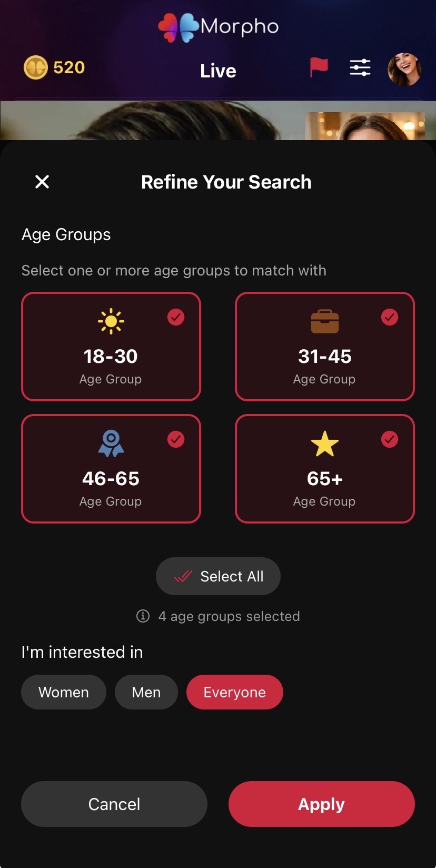Click the star icon on 65+ card
The width and height of the screenshot is (436, 868).
coord(325,443)
